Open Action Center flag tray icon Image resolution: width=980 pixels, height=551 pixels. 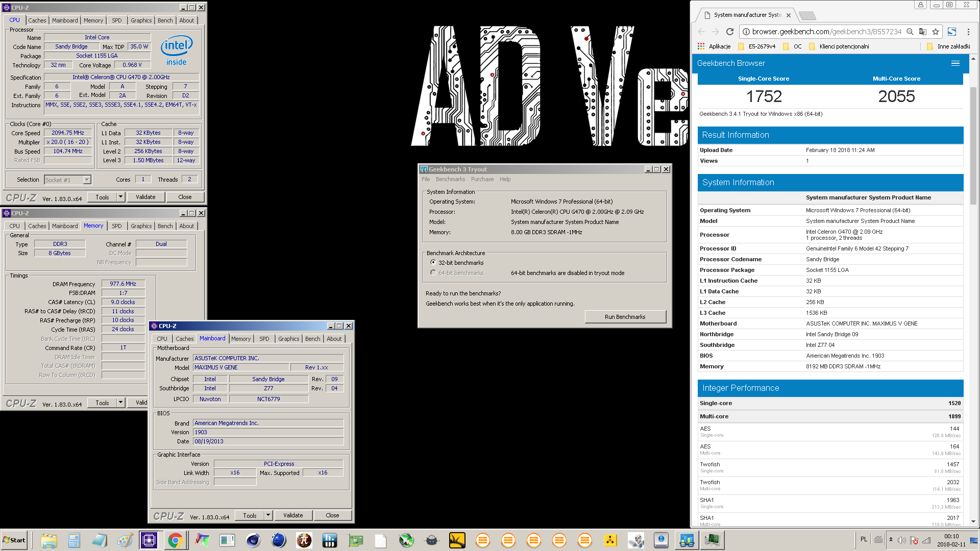914,540
